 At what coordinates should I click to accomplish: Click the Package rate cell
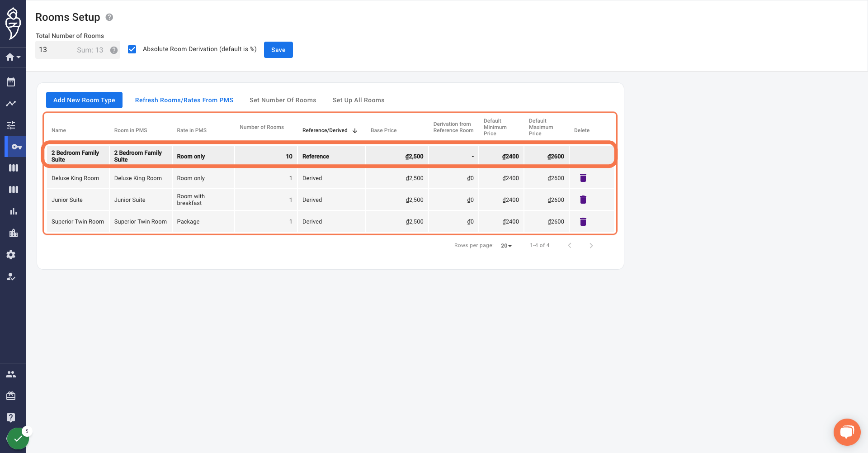click(203, 222)
